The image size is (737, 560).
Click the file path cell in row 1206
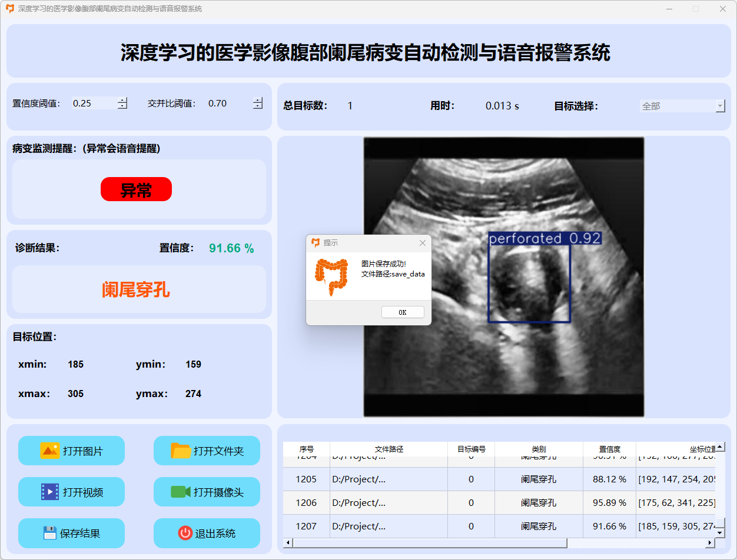click(389, 503)
